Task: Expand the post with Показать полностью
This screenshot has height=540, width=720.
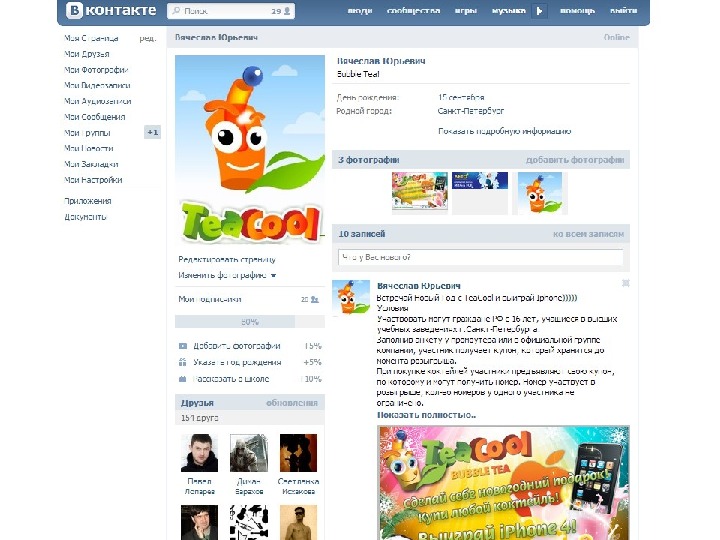Action: tap(426, 415)
